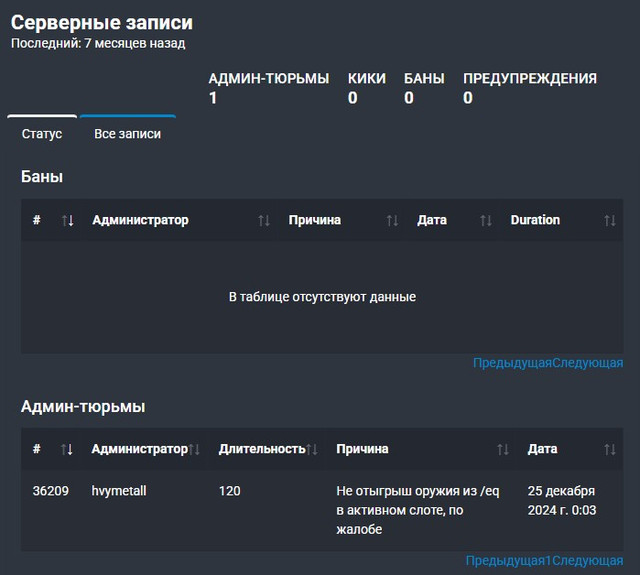Image resolution: width=640 pixels, height=575 pixels.
Task: Click the date 25 декабря 2024 г. 0:03
Action: pyautogui.click(x=562, y=500)
